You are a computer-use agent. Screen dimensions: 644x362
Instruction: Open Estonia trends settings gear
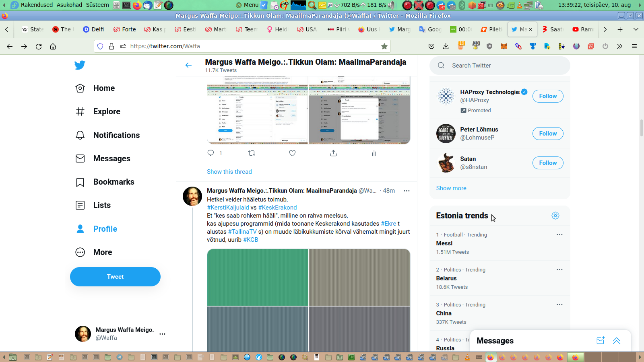coord(555,216)
